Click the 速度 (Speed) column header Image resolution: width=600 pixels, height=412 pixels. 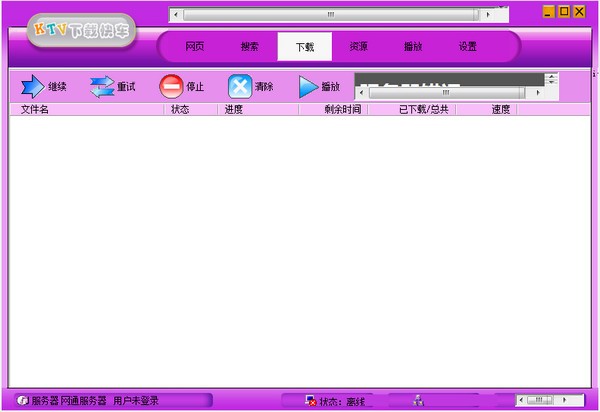[x=501, y=110]
